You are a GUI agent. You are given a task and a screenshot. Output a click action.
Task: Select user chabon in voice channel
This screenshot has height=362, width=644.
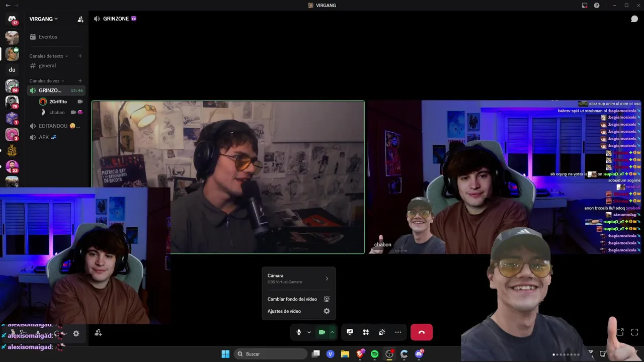[x=61, y=113]
